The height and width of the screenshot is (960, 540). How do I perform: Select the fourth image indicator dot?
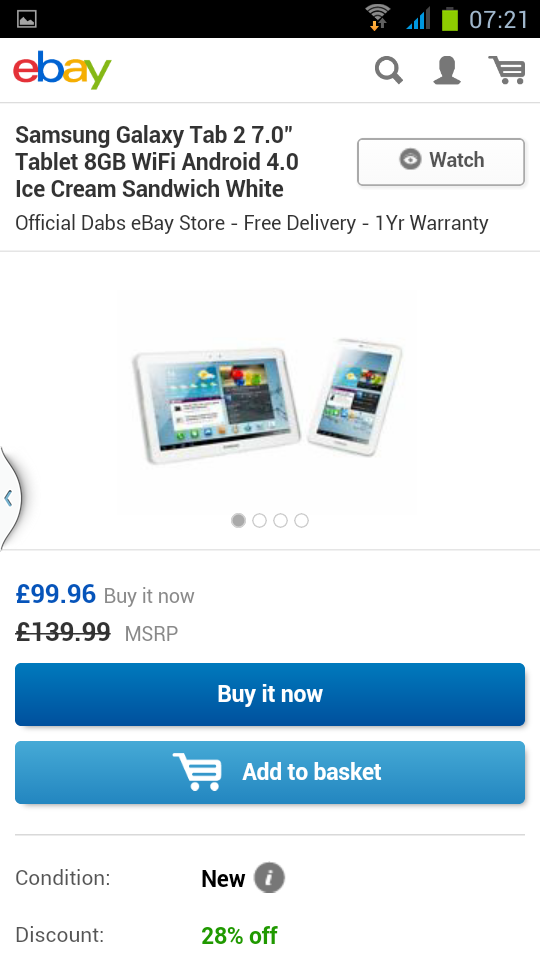301,520
